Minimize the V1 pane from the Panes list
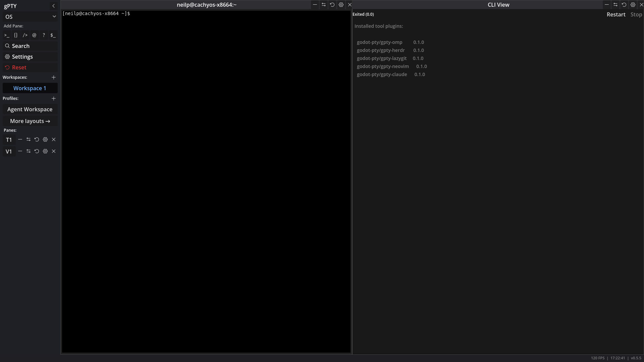Image resolution: width=644 pixels, height=362 pixels. coord(20,151)
